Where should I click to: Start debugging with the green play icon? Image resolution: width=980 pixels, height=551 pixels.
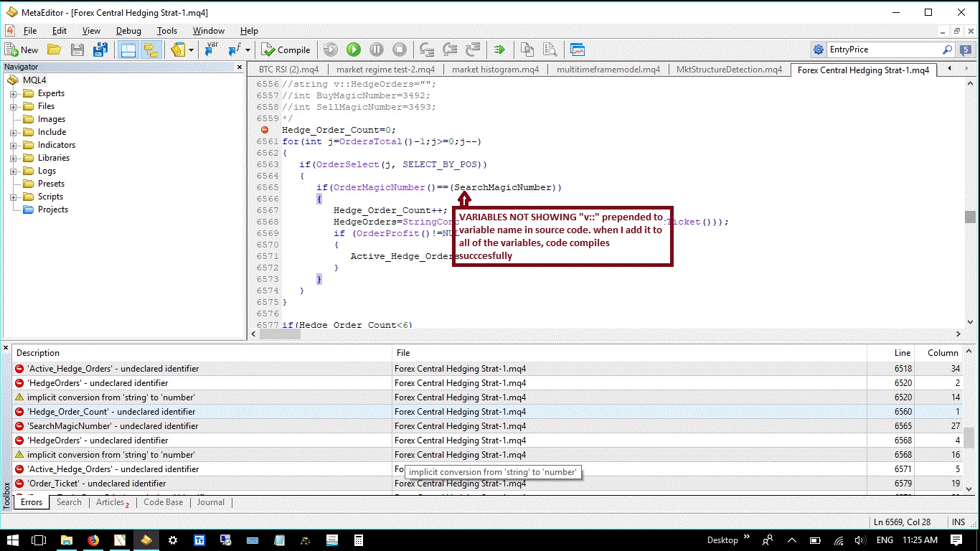point(353,50)
